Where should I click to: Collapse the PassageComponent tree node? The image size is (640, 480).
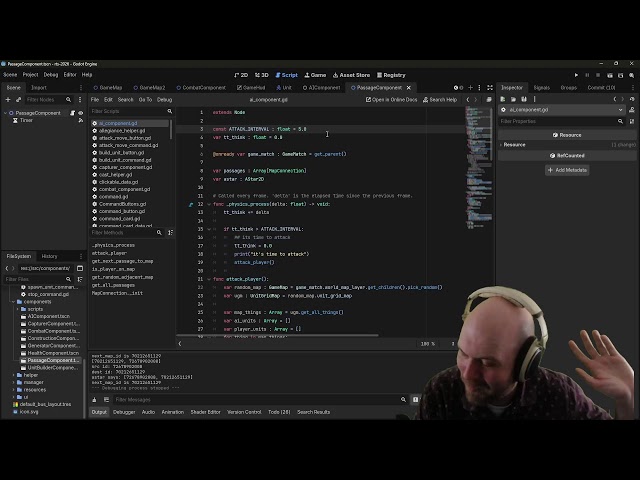pyautogui.click(x=5, y=113)
